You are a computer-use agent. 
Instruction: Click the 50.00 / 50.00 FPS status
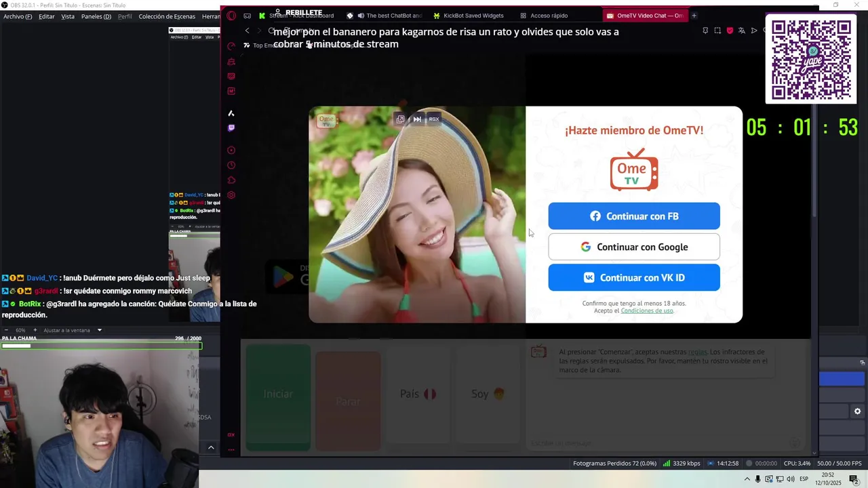(838, 464)
